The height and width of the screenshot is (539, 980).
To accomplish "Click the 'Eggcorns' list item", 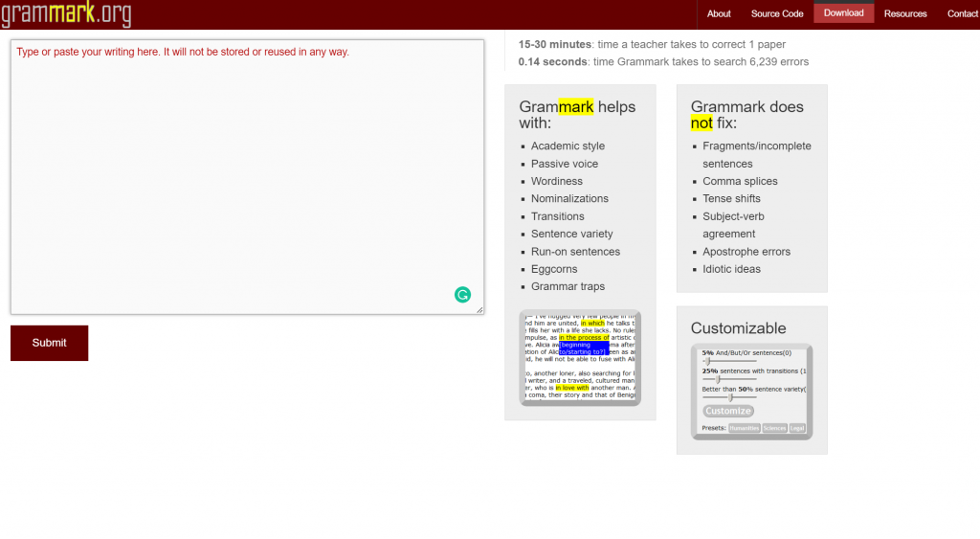I will 554,269.
